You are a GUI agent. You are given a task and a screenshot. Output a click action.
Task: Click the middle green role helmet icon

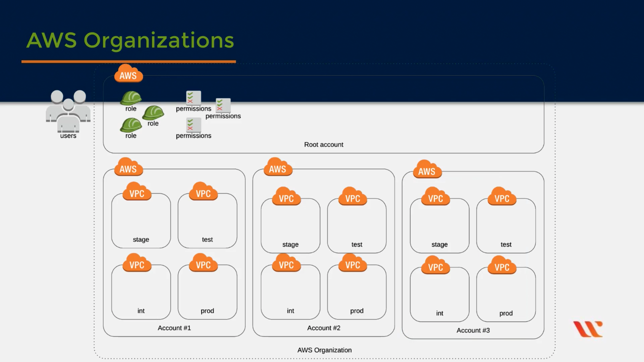coord(153,113)
